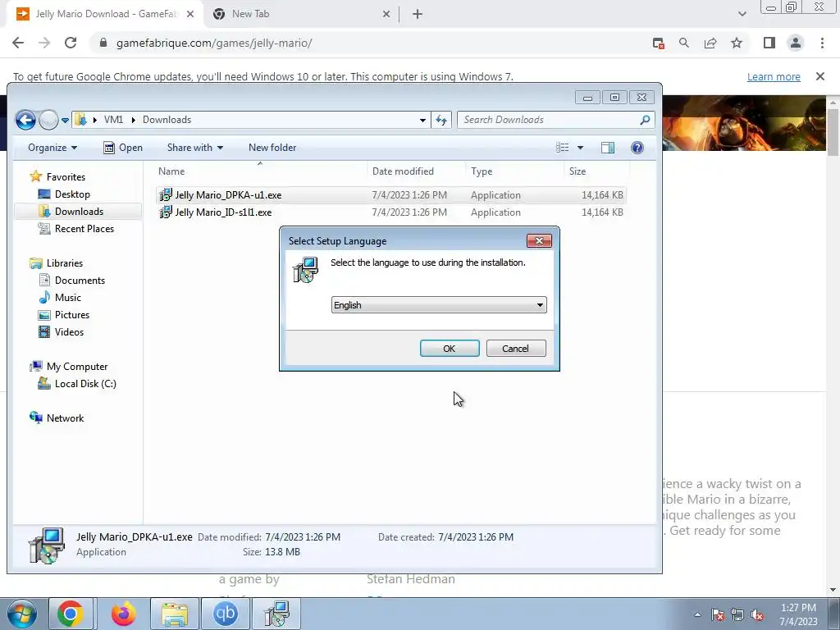Screen dimensions: 840x630
Task: Click the blocked pop-up icon in address bar
Action: [659, 43]
